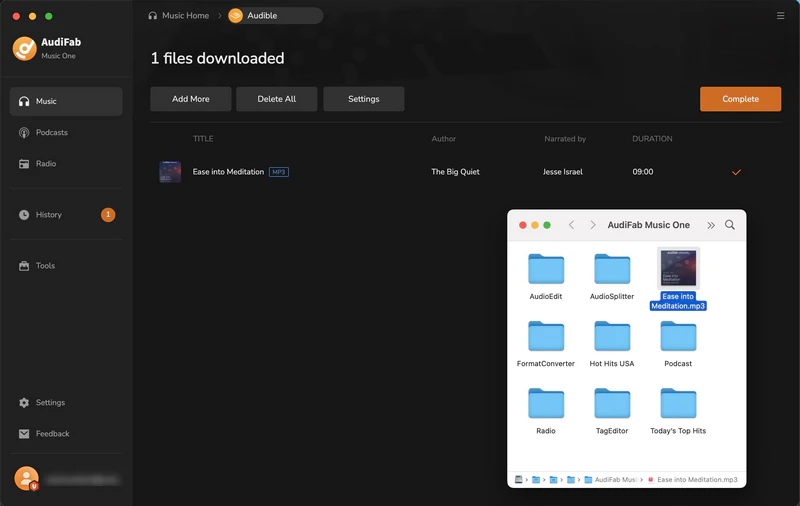Click Ease into Meditation.mp3 in path bar
Screen dimensions: 800x506
tap(692, 479)
